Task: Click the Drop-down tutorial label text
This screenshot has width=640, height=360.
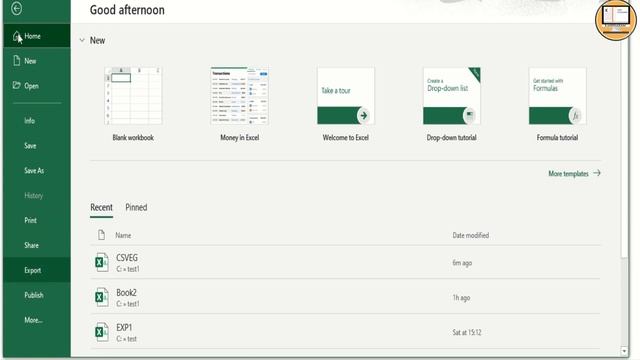Action: pos(451,138)
